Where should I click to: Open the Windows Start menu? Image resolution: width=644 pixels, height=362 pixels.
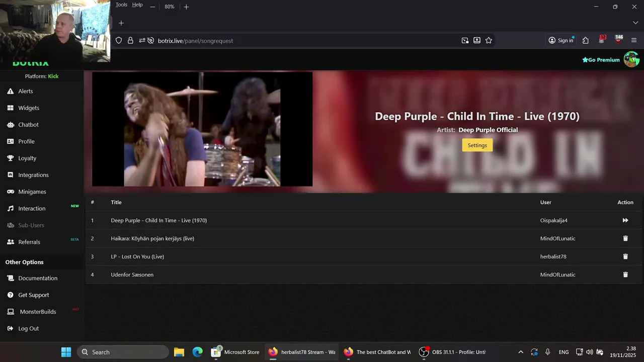pyautogui.click(x=66, y=352)
